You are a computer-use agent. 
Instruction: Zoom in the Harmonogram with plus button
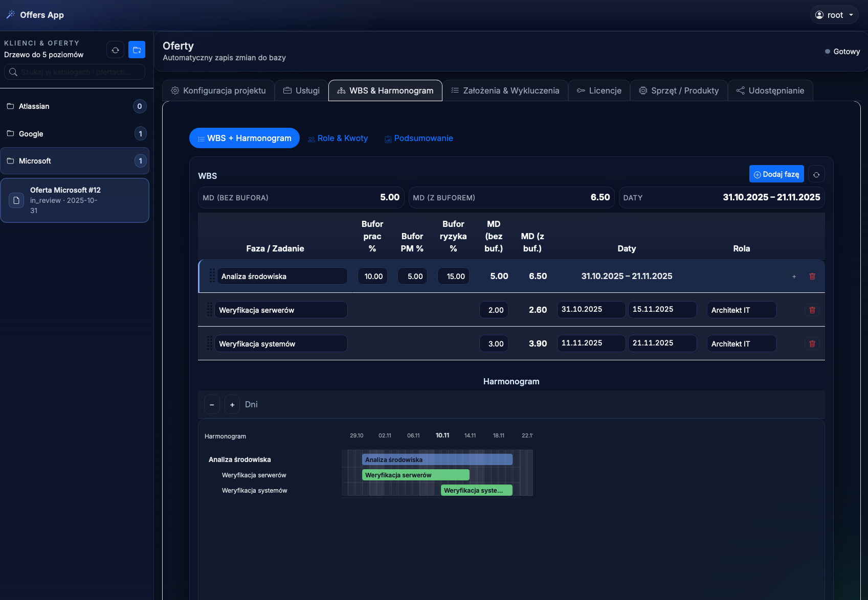(x=232, y=405)
